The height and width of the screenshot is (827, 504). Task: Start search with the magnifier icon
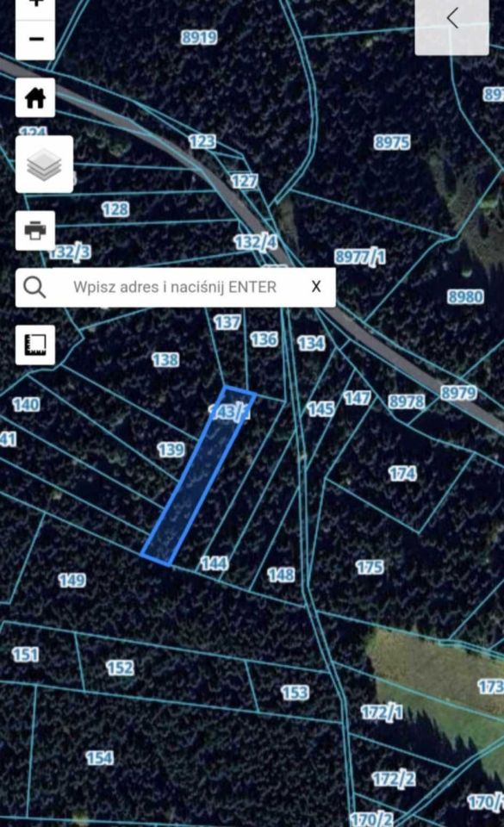pyautogui.click(x=34, y=288)
